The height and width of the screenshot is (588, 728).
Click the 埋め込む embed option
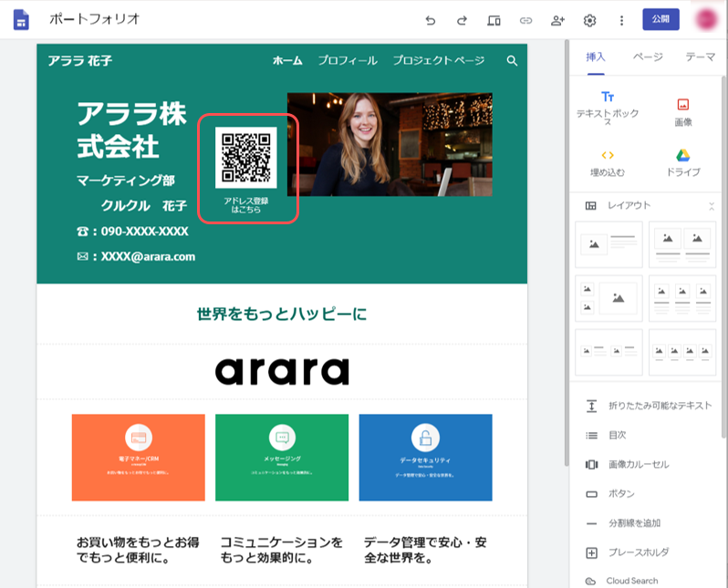pyautogui.click(x=608, y=163)
